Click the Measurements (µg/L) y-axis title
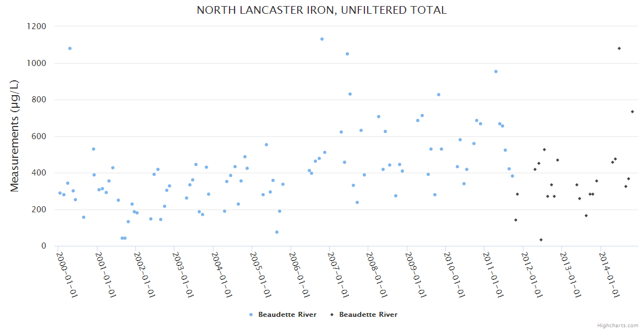 tap(15, 135)
